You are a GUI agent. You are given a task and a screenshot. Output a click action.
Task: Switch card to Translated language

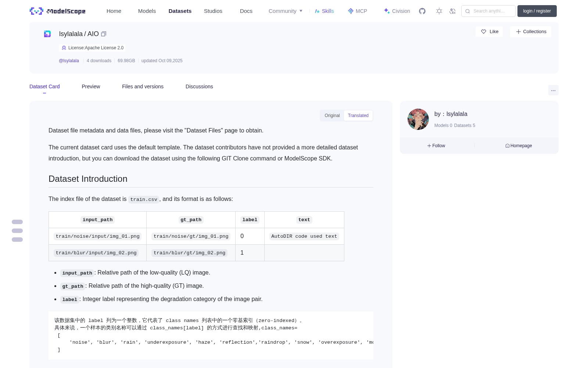[358, 116]
